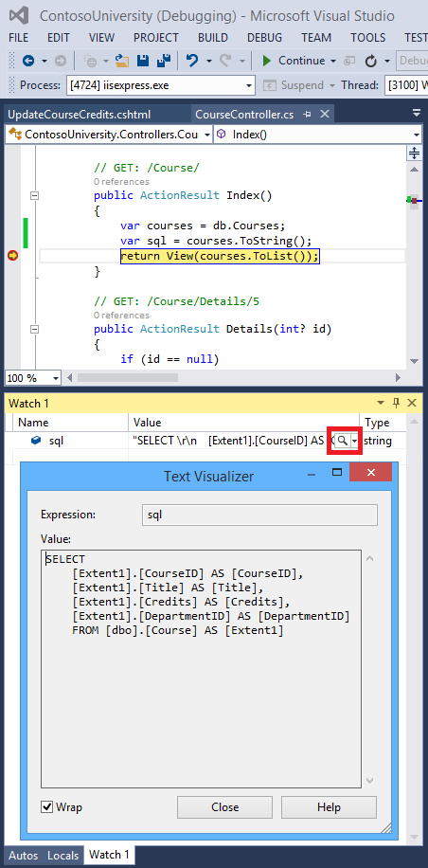The image size is (428, 868).
Task: Click the breakpoint marker beside return View line
Action: tap(12, 256)
